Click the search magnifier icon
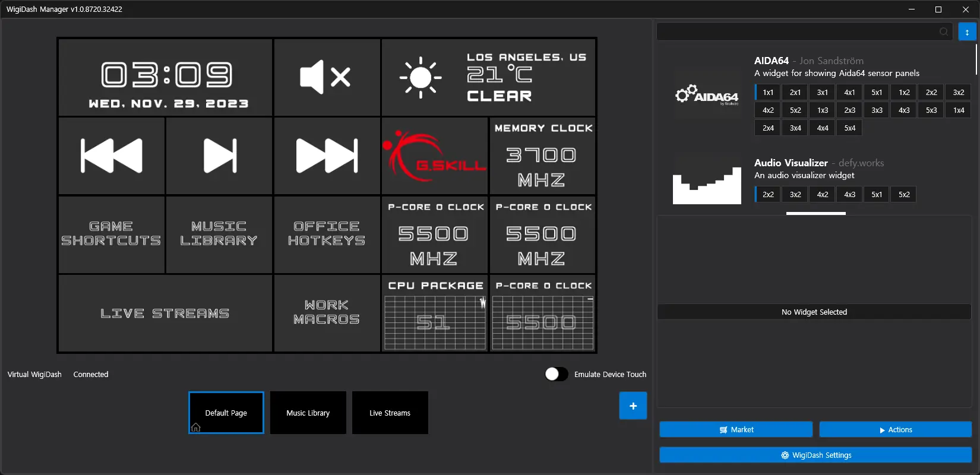This screenshot has width=980, height=475. (944, 32)
